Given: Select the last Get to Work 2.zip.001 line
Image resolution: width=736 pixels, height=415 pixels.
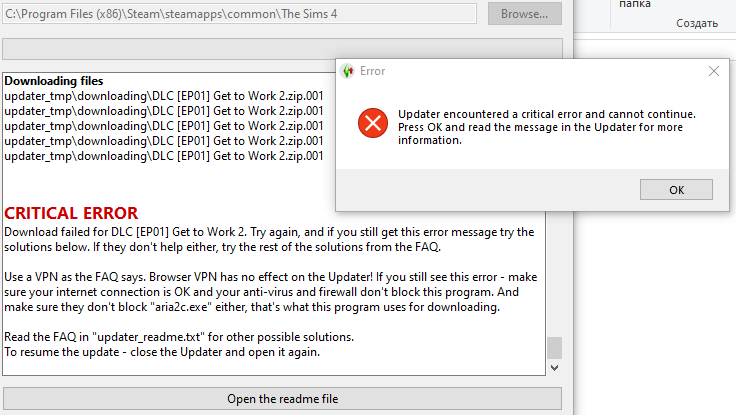Looking at the screenshot, I should point(164,156).
